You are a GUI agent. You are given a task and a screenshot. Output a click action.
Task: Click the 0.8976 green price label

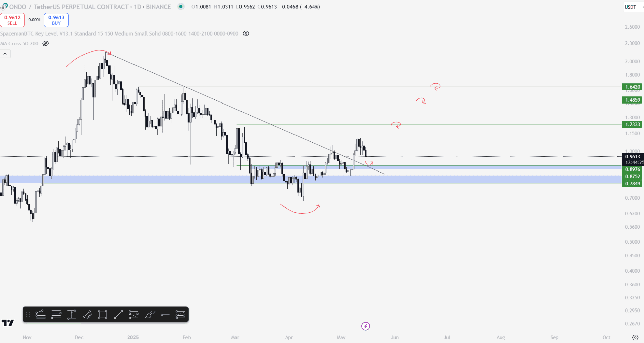click(x=632, y=169)
